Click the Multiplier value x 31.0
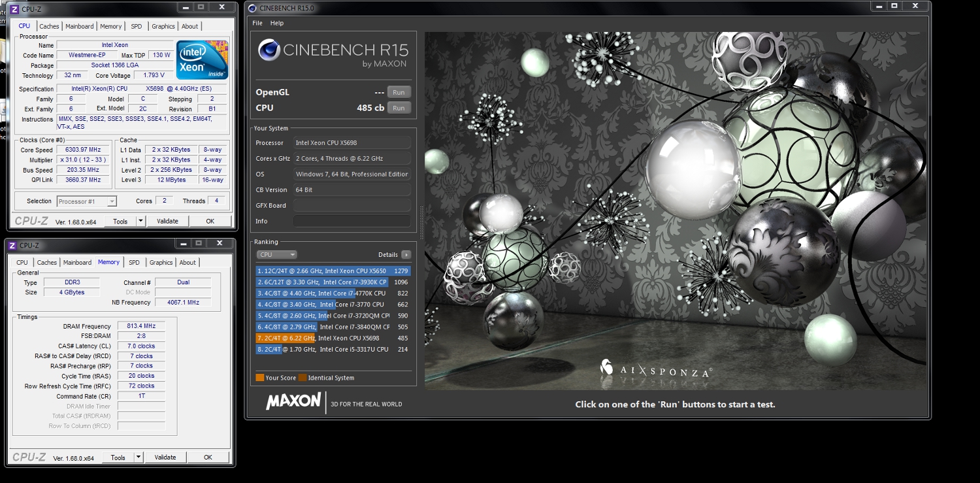This screenshot has height=483, width=980. [83, 160]
